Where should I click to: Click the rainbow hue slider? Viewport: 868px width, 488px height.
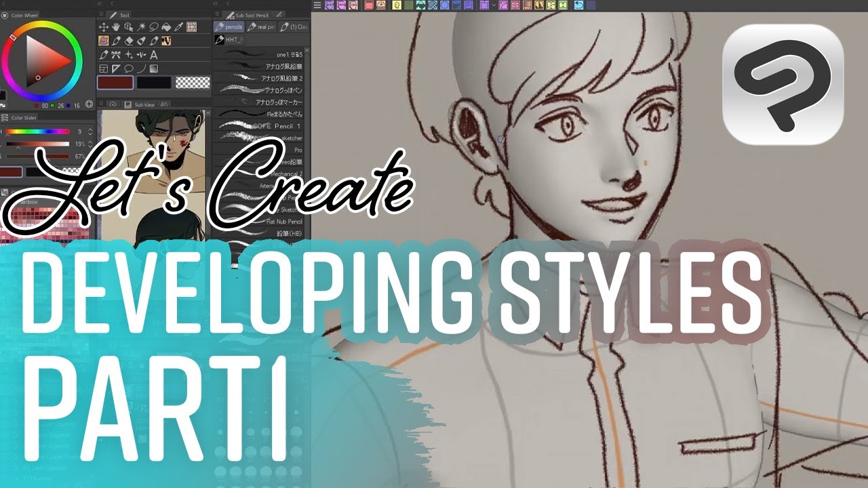tap(38, 131)
